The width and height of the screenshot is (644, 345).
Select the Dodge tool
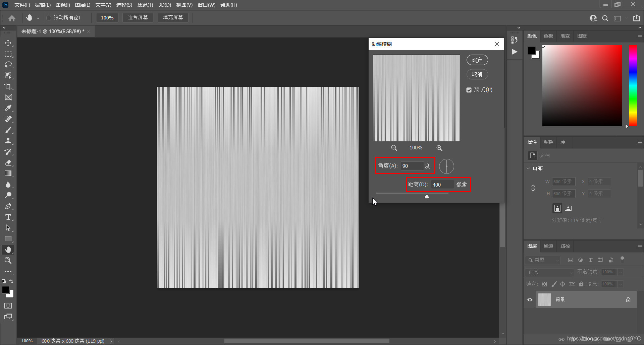click(8, 195)
